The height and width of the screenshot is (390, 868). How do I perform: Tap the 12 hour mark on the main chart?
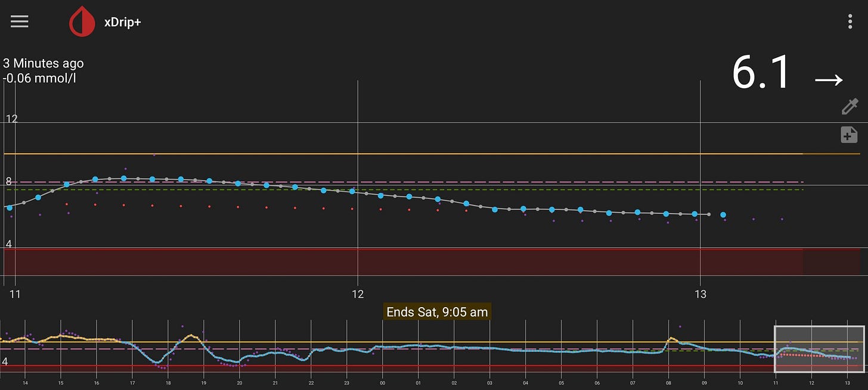[x=358, y=294]
